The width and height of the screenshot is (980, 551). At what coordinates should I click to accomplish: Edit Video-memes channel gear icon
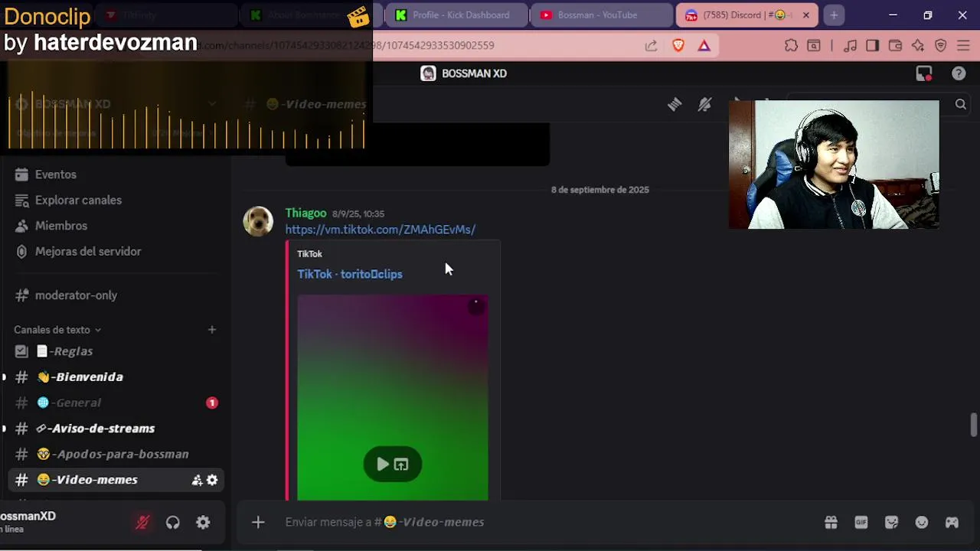[212, 480]
